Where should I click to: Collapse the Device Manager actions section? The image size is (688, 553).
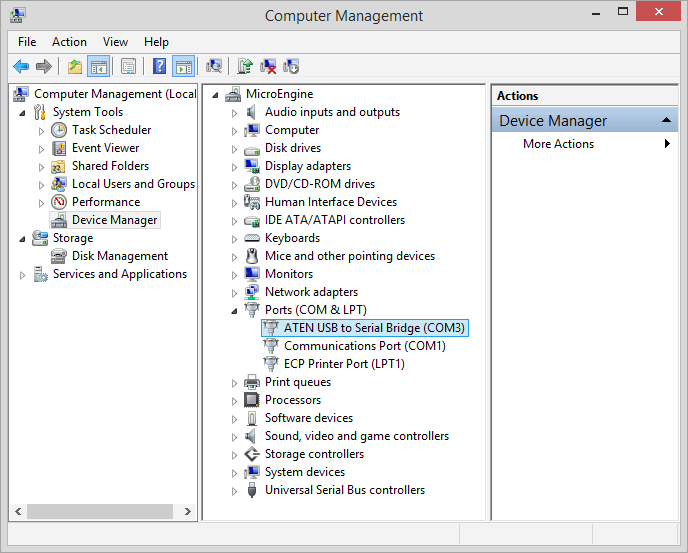click(666, 121)
